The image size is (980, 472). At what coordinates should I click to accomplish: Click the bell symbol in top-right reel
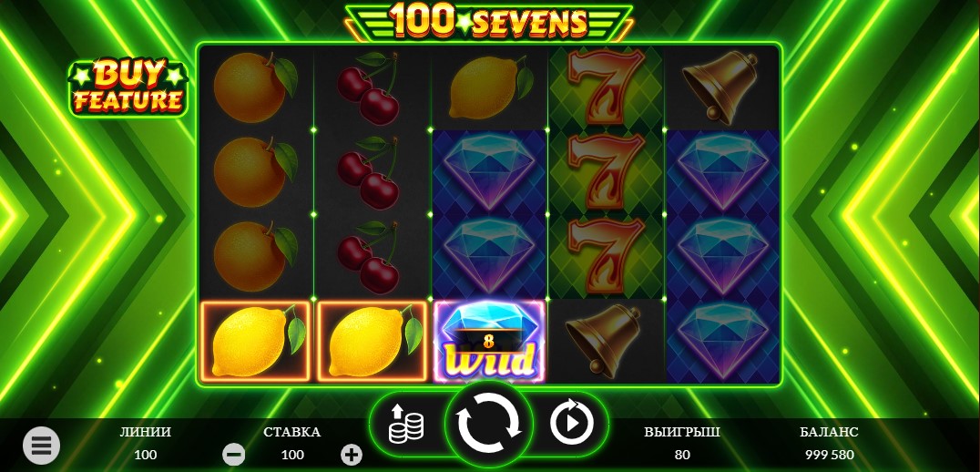720,86
